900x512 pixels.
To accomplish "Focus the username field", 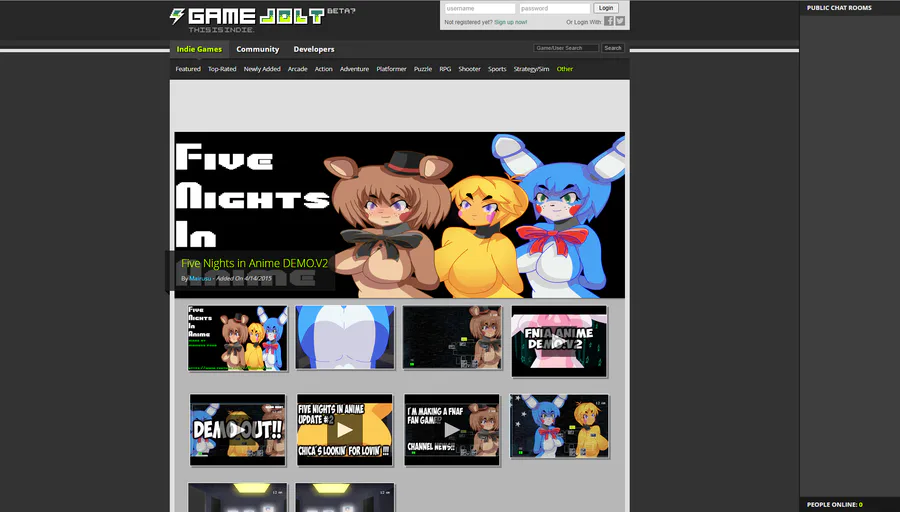I will pyautogui.click(x=480, y=9).
